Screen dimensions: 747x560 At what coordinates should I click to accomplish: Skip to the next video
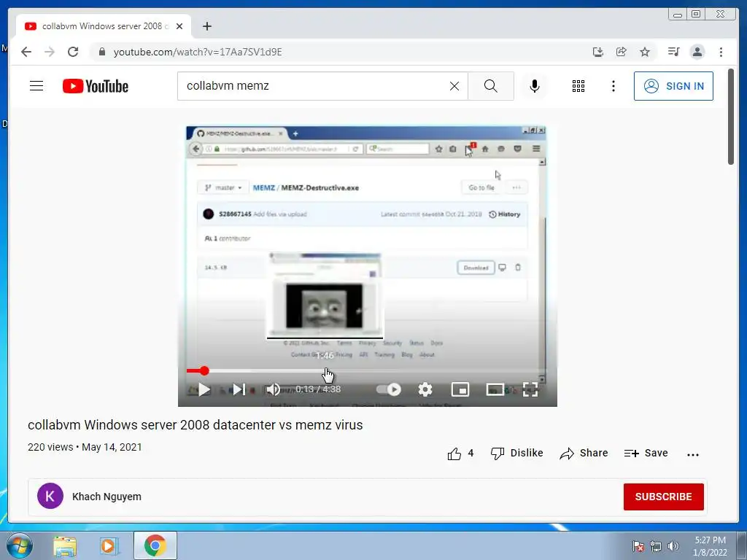(x=239, y=389)
